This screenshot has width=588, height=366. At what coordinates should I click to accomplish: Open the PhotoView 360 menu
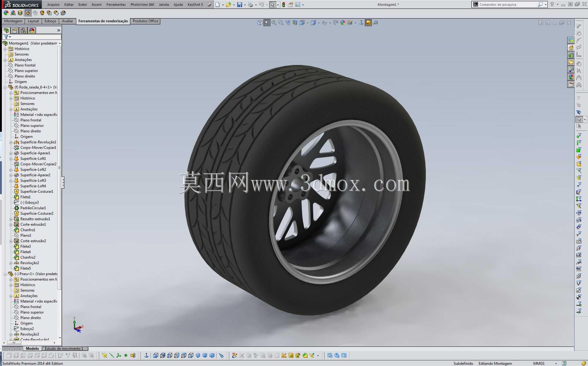point(142,5)
